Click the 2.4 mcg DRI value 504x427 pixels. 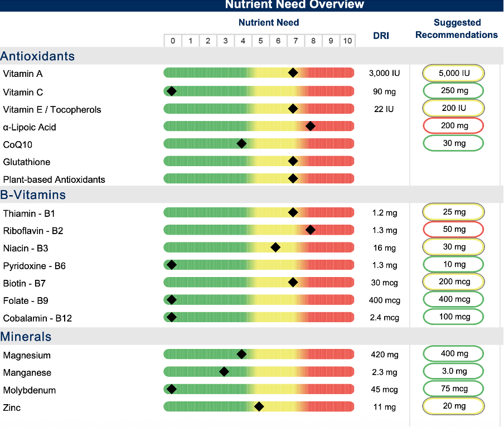[x=385, y=318]
